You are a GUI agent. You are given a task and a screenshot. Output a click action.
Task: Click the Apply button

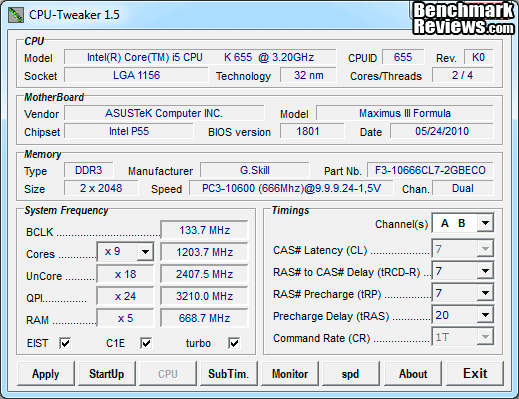[x=46, y=374]
